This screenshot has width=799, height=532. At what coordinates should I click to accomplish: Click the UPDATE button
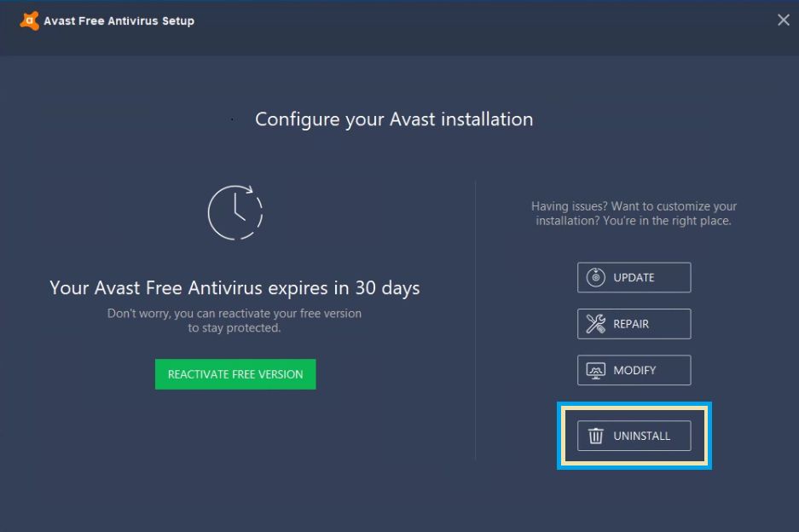pyautogui.click(x=634, y=277)
